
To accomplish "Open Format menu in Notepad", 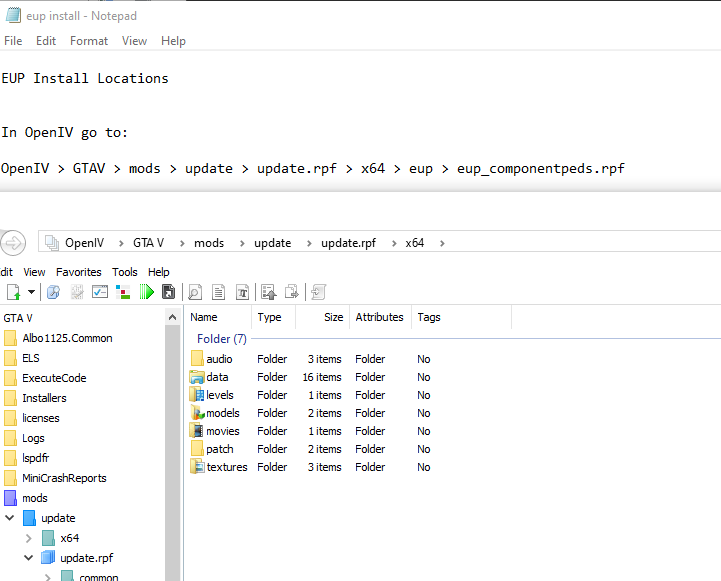I will [x=89, y=41].
